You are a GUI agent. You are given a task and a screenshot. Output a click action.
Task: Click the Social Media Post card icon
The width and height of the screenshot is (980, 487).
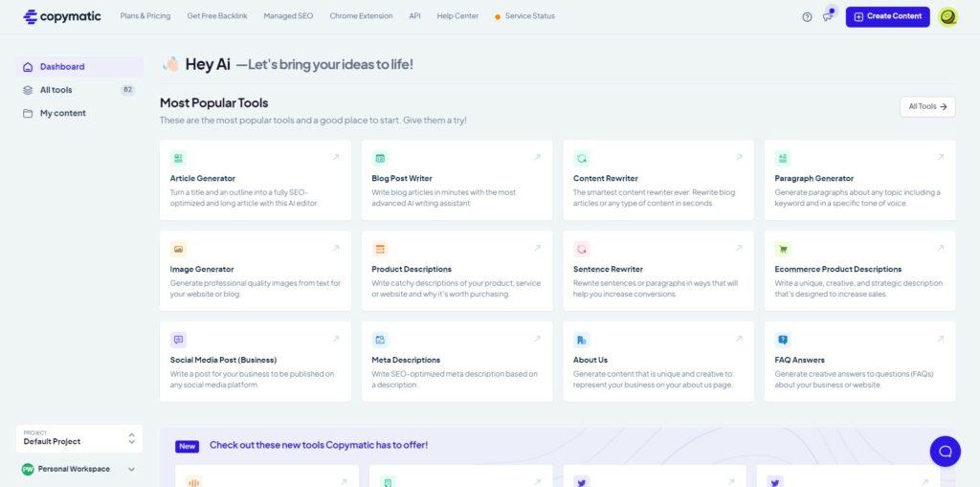178,340
